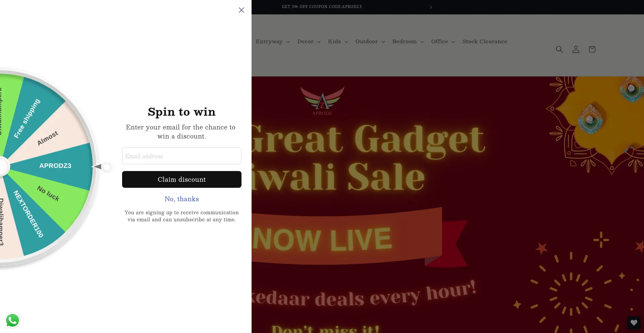Open the Outdoor menu
Screen dimensions: 644x333
[370, 42]
